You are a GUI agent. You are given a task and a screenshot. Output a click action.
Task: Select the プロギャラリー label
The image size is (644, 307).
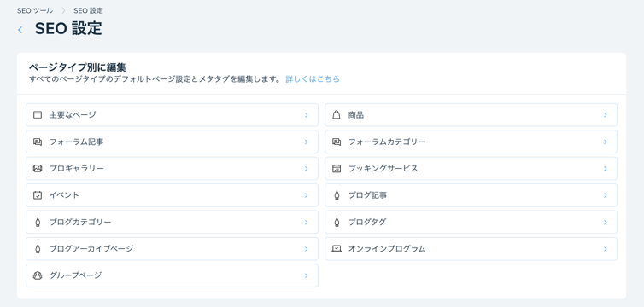pyautogui.click(x=76, y=169)
